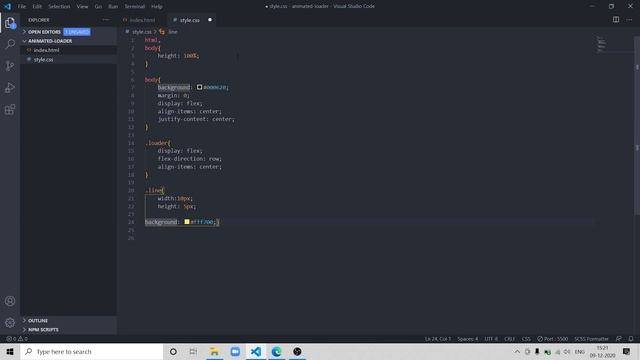Open Microsoft Edge from taskbar
Screen dimensions: 640x360
pos(277,351)
